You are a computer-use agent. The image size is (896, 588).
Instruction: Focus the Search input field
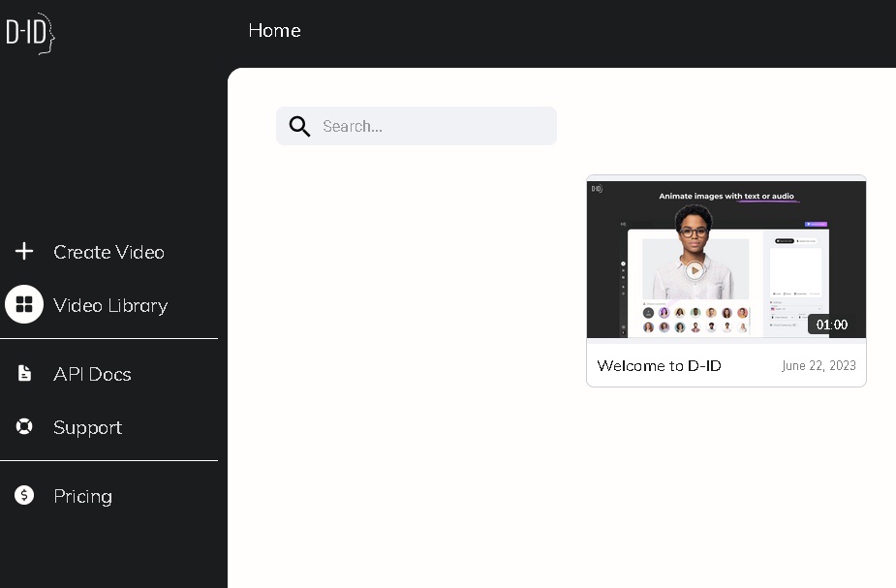416,126
